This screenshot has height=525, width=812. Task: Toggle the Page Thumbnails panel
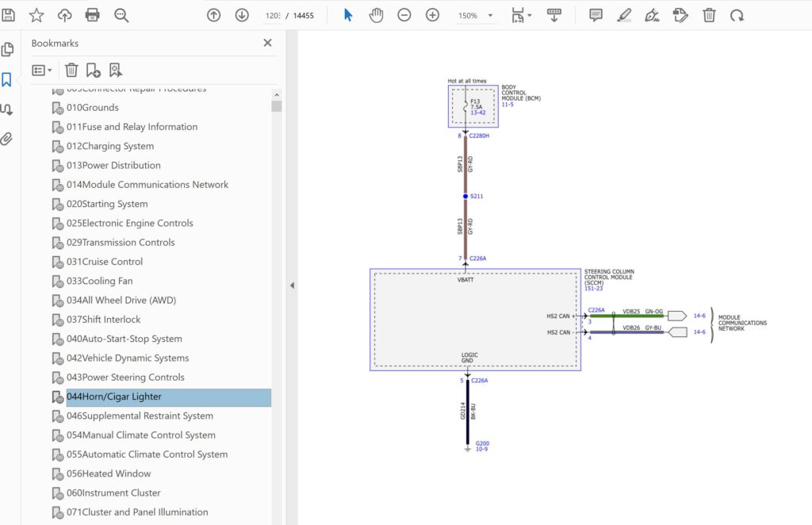(7, 49)
